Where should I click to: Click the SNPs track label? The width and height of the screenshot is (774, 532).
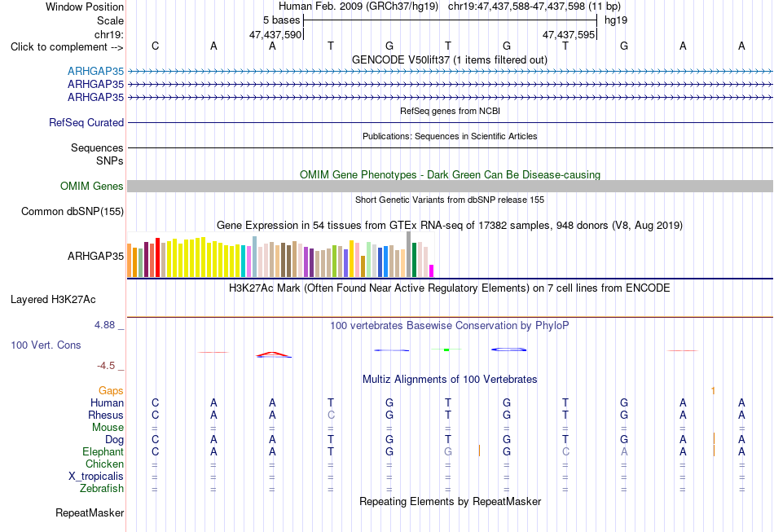[110, 160]
